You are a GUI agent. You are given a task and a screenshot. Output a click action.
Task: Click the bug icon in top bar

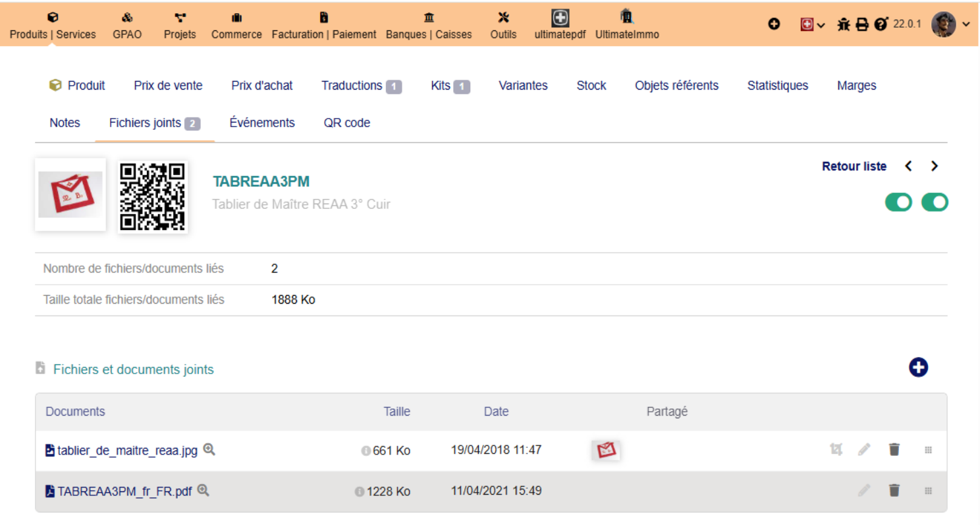click(x=844, y=24)
